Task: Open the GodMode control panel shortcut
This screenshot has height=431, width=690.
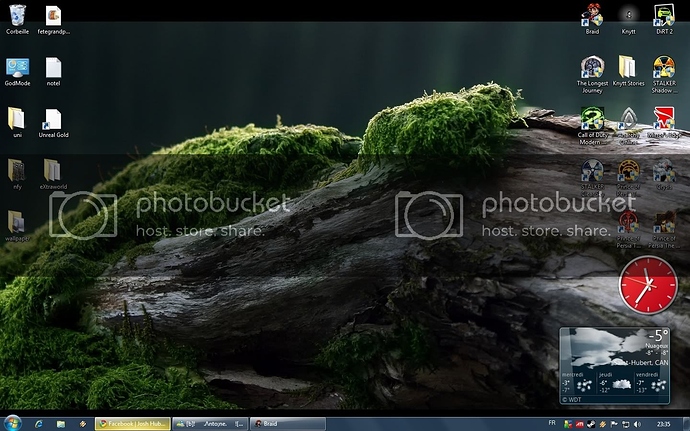Action: click(17, 67)
